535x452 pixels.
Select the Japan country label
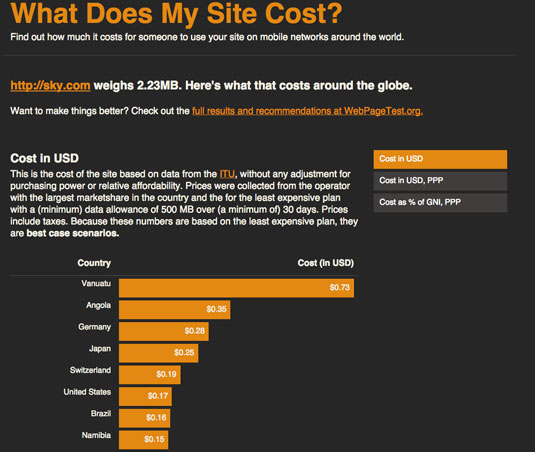point(100,349)
